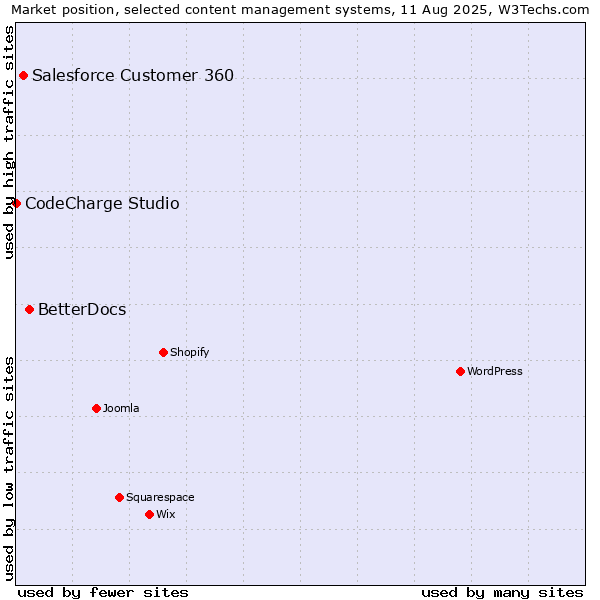Click the Joomla red data point
The width and height of the screenshot is (600, 600).
coord(96,408)
